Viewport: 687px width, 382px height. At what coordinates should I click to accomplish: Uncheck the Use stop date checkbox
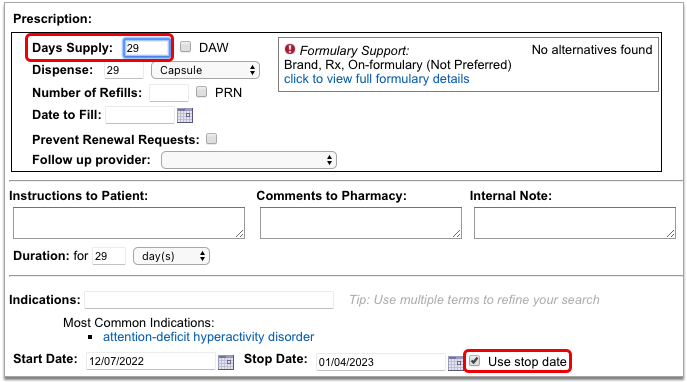[x=475, y=361]
